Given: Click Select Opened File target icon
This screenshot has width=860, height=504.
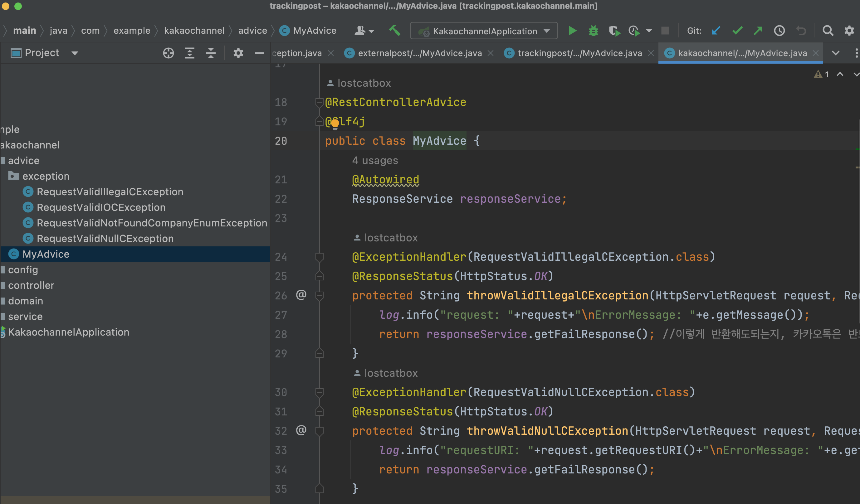Looking at the screenshot, I should click(168, 53).
